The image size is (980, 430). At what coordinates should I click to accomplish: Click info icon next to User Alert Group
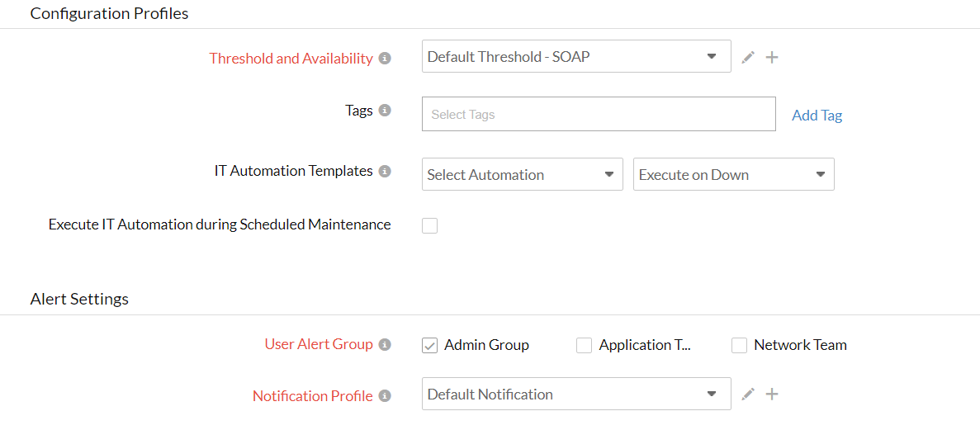[385, 345]
